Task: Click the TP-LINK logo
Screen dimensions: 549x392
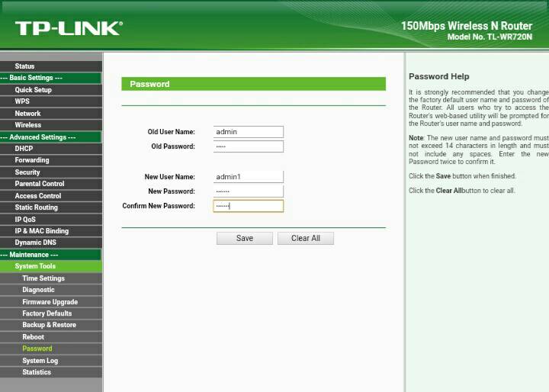Action: click(69, 28)
